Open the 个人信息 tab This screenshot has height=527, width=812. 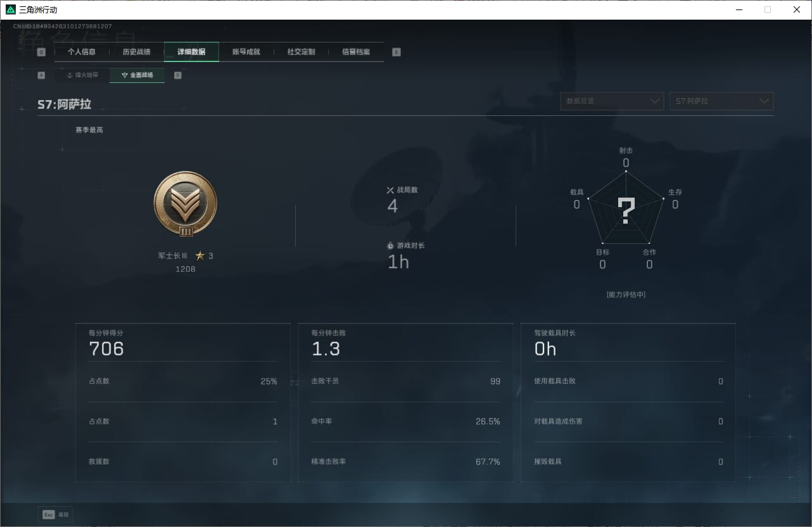click(82, 52)
